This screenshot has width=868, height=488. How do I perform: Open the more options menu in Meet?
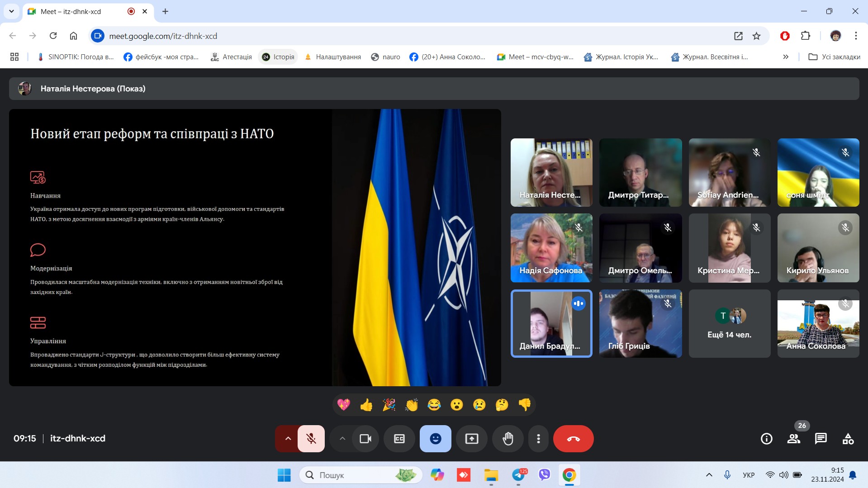click(x=538, y=438)
